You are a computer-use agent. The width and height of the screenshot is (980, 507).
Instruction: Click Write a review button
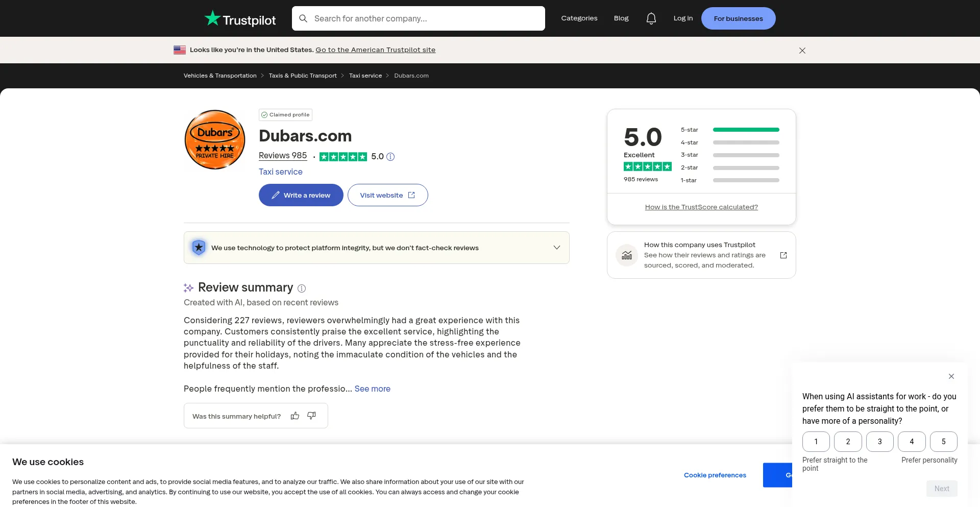tap(301, 195)
